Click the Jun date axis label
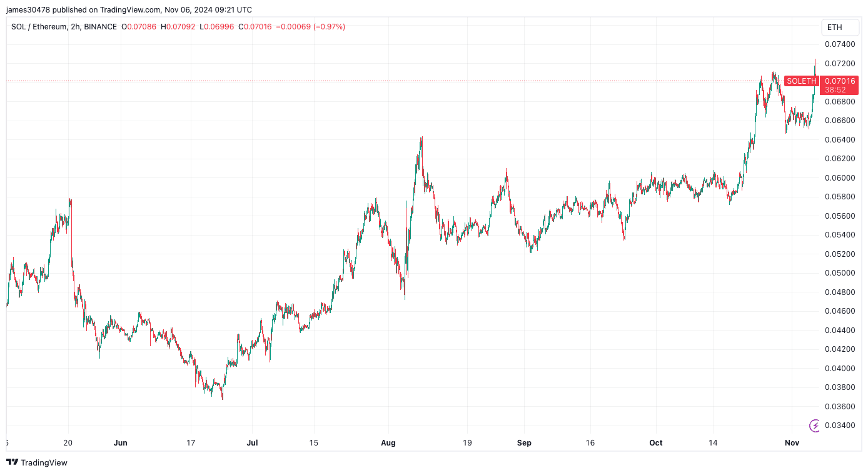 click(x=121, y=443)
